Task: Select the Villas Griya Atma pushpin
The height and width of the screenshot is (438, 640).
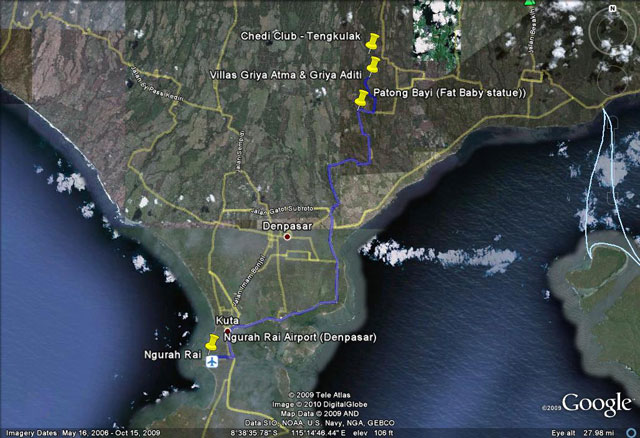Action: click(373, 65)
